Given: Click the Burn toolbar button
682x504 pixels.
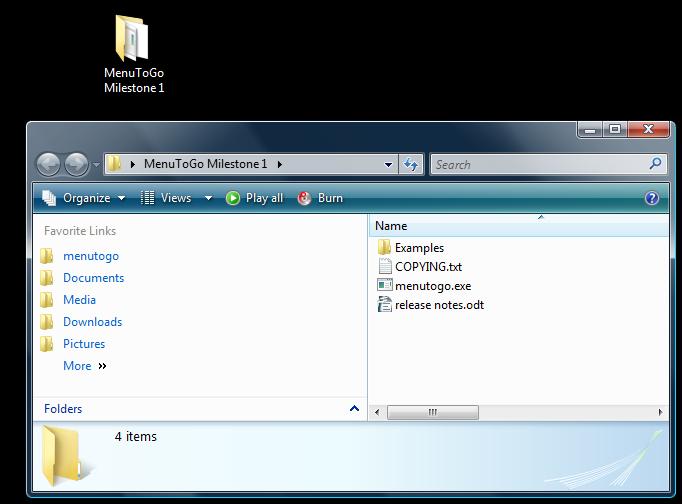Looking at the screenshot, I should (321, 198).
